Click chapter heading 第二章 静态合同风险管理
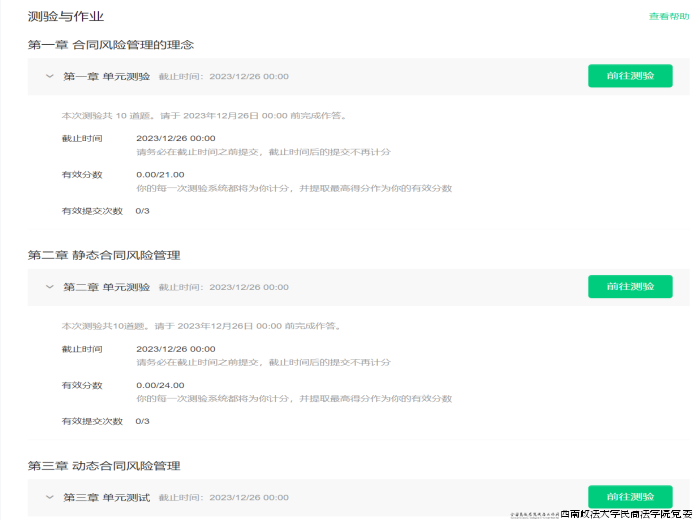The height and width of the screenshot is (520, 693). [103, 255]
